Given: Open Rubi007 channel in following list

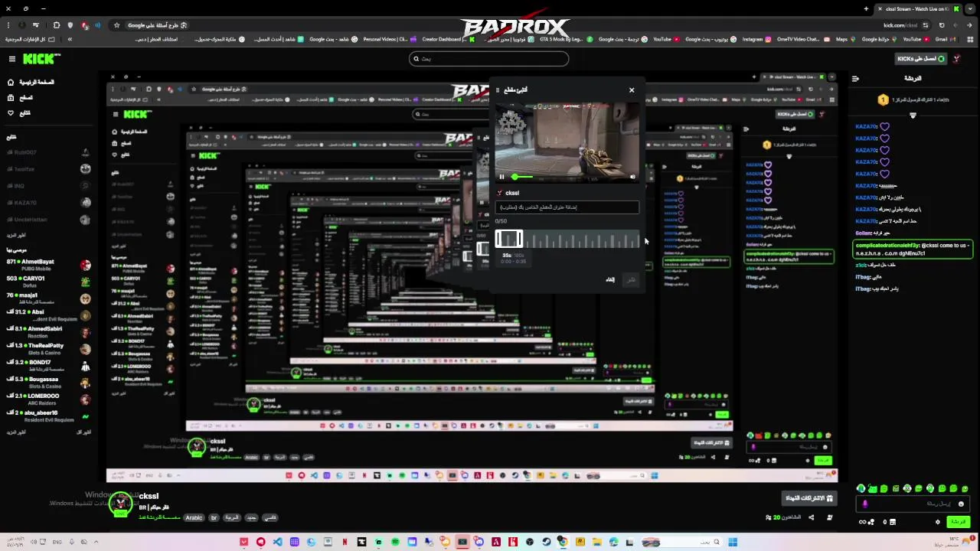Looking at the screenshot, I should (x=48, y=152).
